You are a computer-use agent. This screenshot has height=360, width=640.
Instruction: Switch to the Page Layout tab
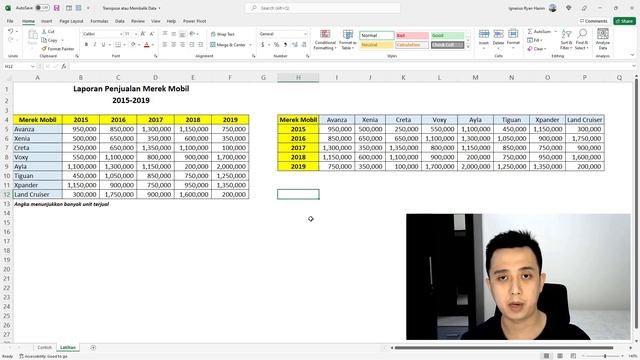pos(71,21)
